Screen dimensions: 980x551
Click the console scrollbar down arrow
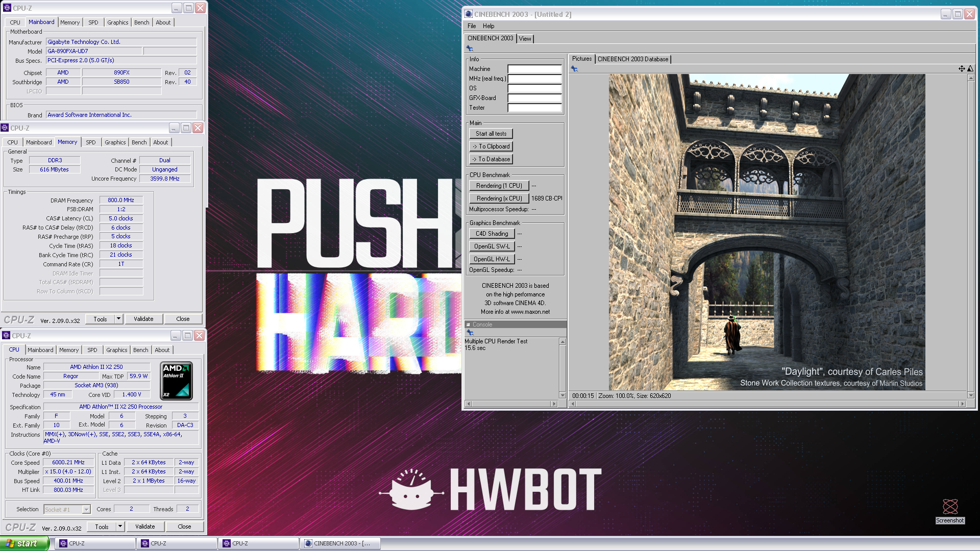click(562, 395)
